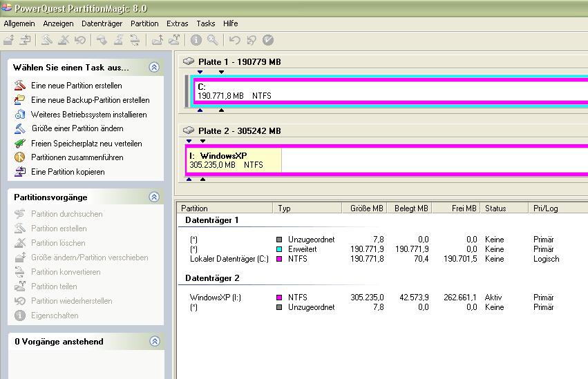
Task: Click the split partition toolbar icon
Action: (174, 40)
